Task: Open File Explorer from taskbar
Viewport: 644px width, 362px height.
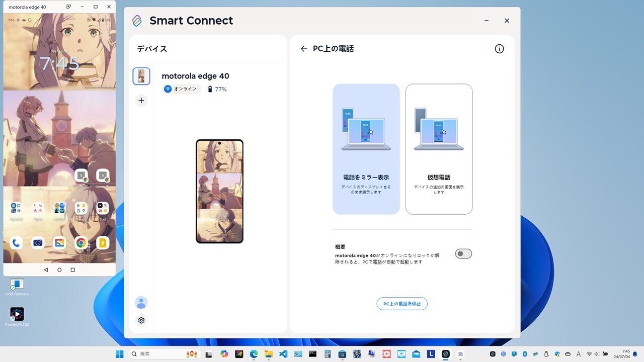Action: coord(269,354)
